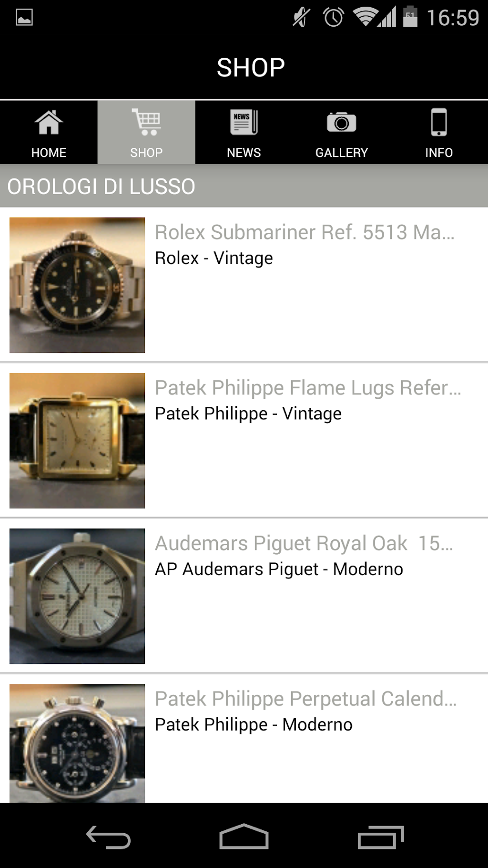
Task: Open the Rolex Submariner Ref. 5513 listing
Action: coord(305,232)
